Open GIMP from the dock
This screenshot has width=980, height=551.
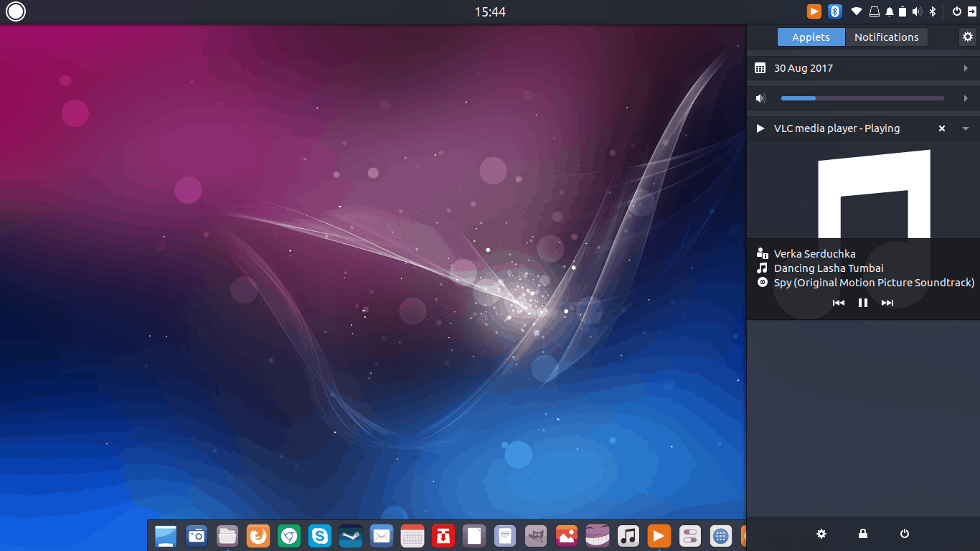coord(536,535)
